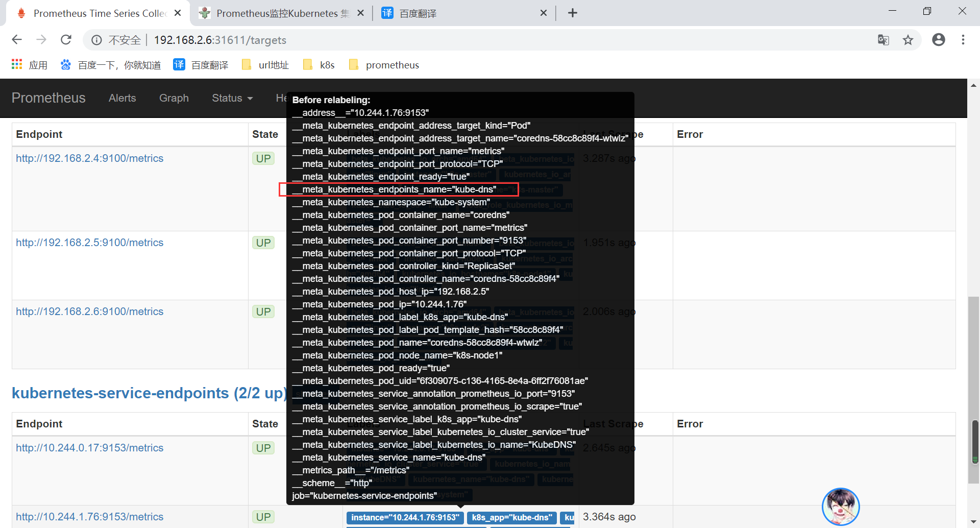Click the floating cartoon avatar icon

tap(841, 507)
